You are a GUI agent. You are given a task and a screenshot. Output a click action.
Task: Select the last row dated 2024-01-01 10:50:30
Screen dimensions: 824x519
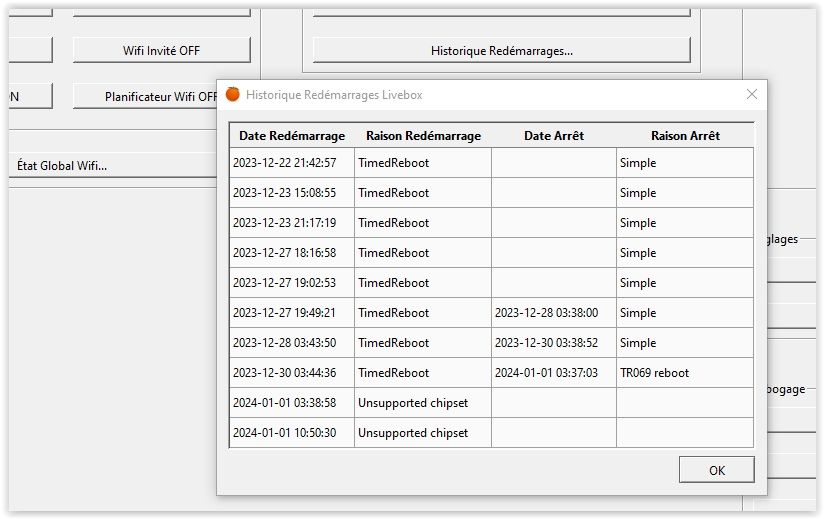pyautogui.click(x=285, y=433)
